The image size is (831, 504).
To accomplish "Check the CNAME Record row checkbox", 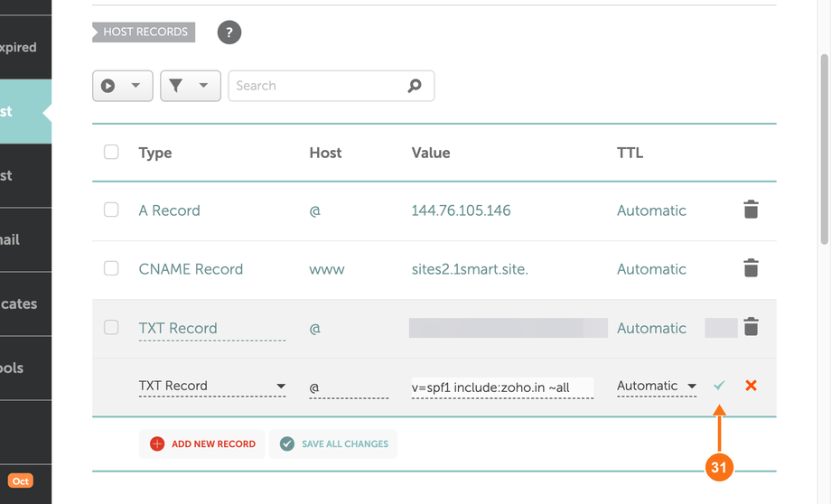I will coord(111,268).
